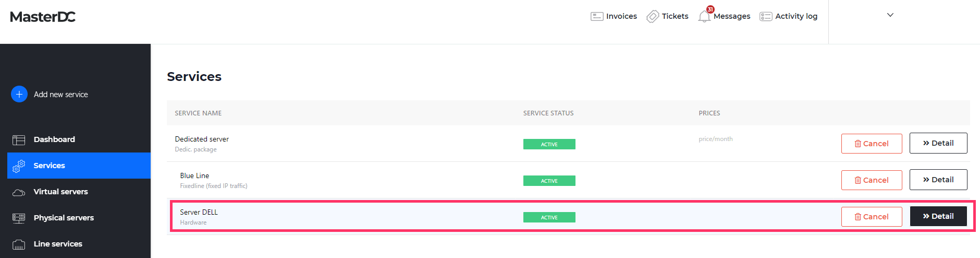Screen dimensions: 980x258
Task: Click the Activity log list icon
Action: coord(766,17)
